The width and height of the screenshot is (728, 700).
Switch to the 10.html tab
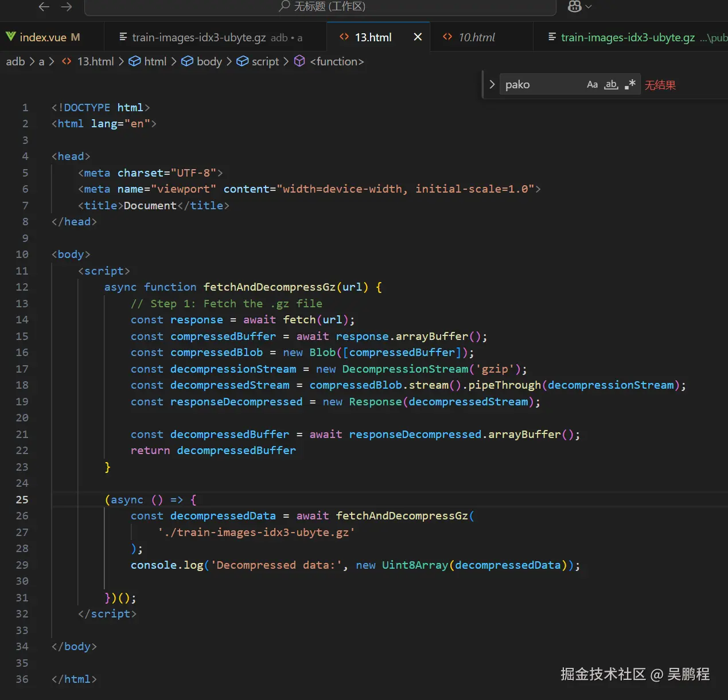pyautogui.click(x=476, y=37)
